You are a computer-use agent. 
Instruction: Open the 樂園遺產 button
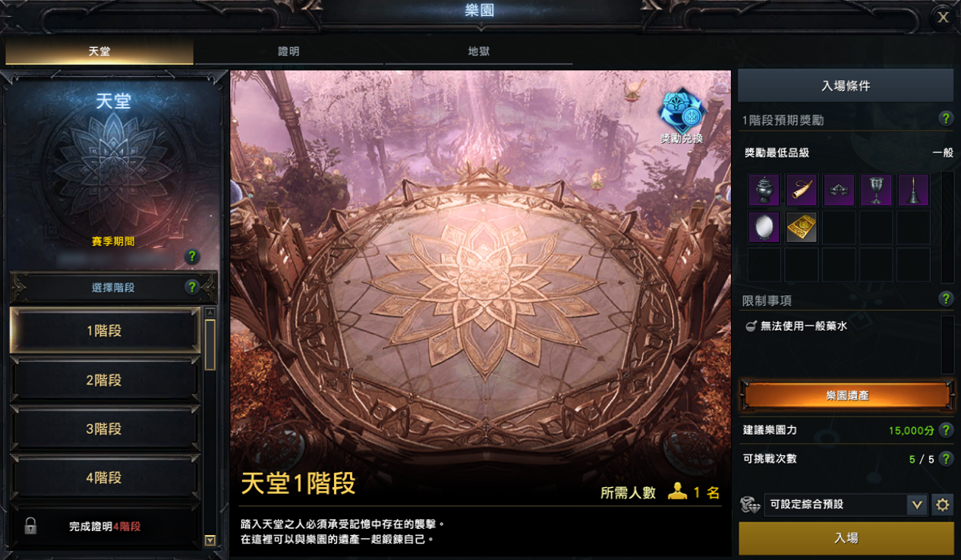(x=846, y=396)
